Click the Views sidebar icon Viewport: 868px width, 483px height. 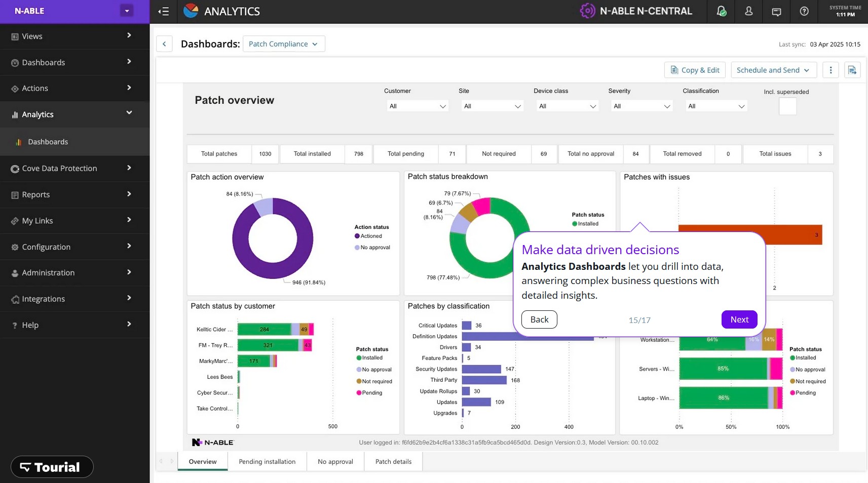tap(15, 36)
